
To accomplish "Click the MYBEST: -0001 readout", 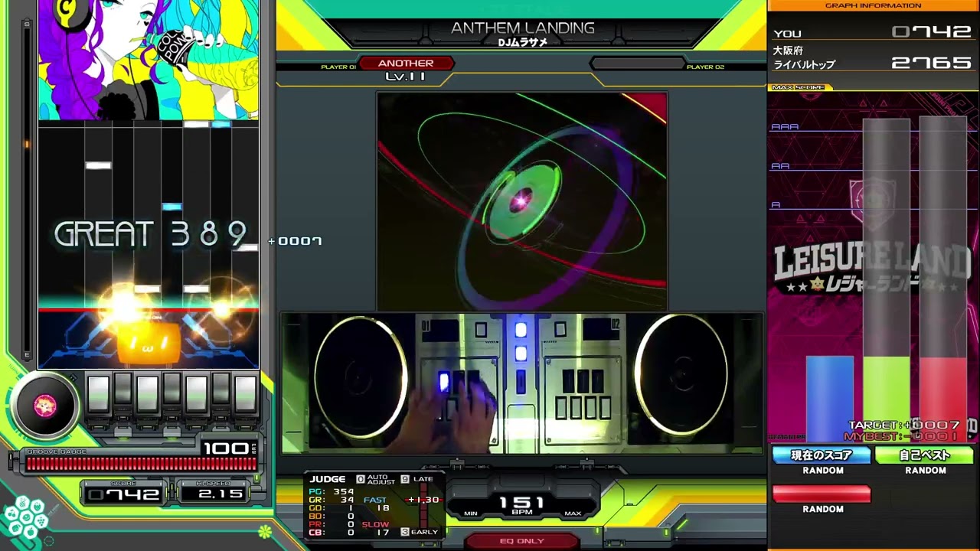I will [x=900, y=436].
